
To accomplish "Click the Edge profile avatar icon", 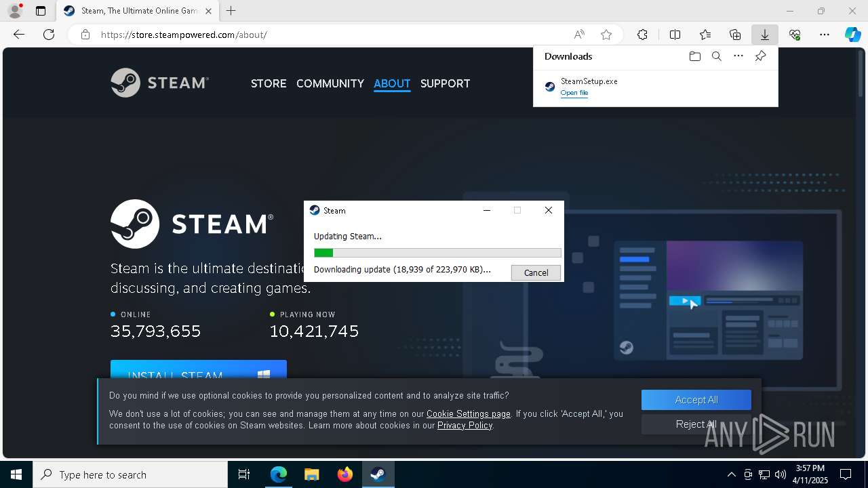I will [x=14, y=11].
